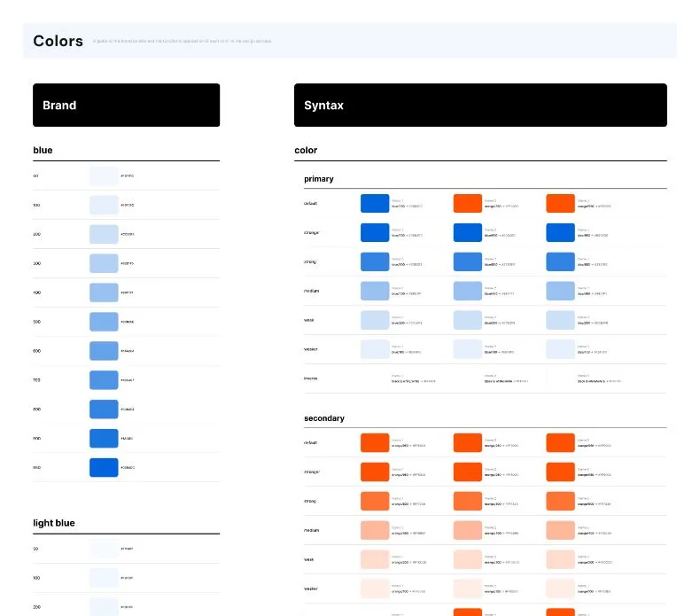This screenshot has height=616, width=700.
Task: Click the color heading under Syntax
Action: (306, 150)
